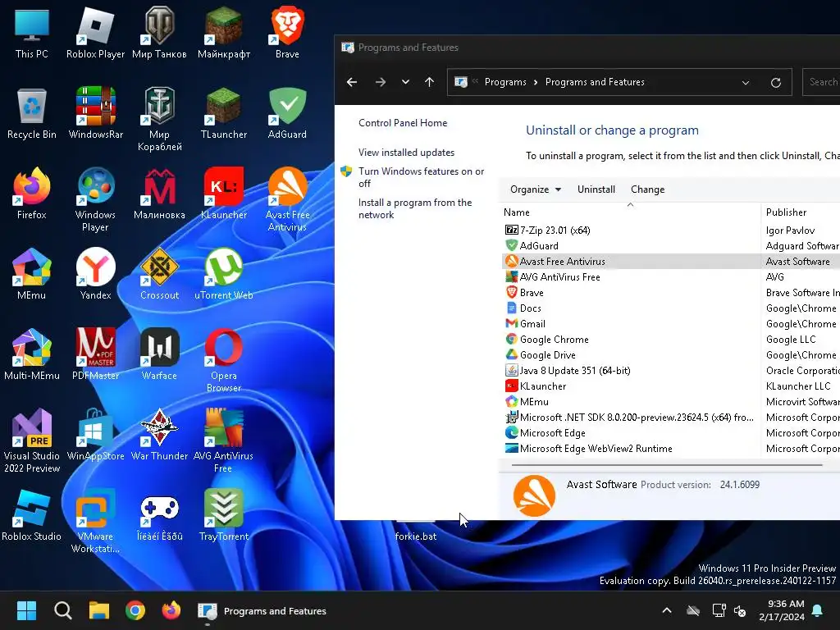Viewport: 840px width, 630px height.
Task: Click the horizontal scrollbar of the program list
Action: (667, 465)
